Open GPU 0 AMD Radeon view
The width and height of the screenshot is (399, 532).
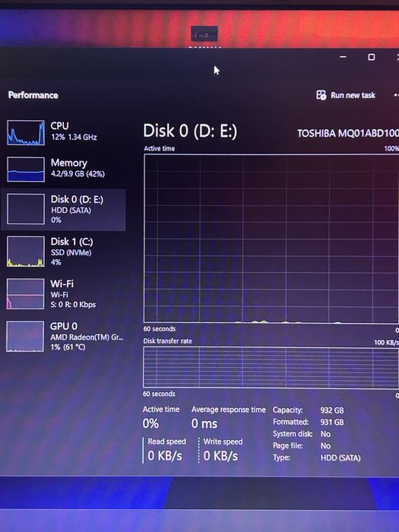tap(63, 336)
